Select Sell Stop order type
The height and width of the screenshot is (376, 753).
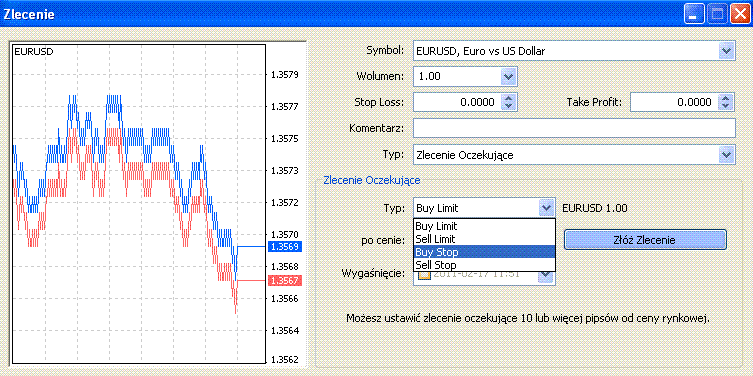coord(484,265)
